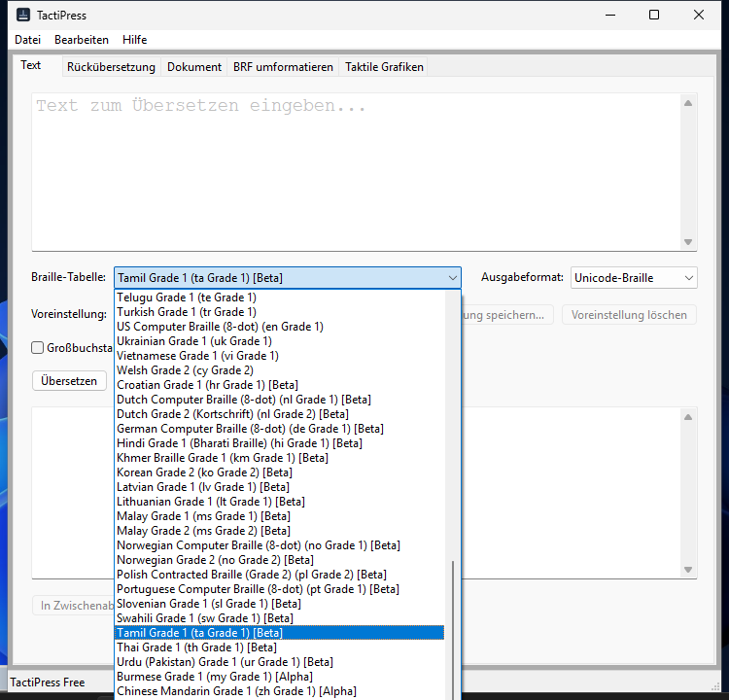This screenshot has width=729, height=700.
Task: Select Welsh Grade 2 entry
Action: coord(279,370)
